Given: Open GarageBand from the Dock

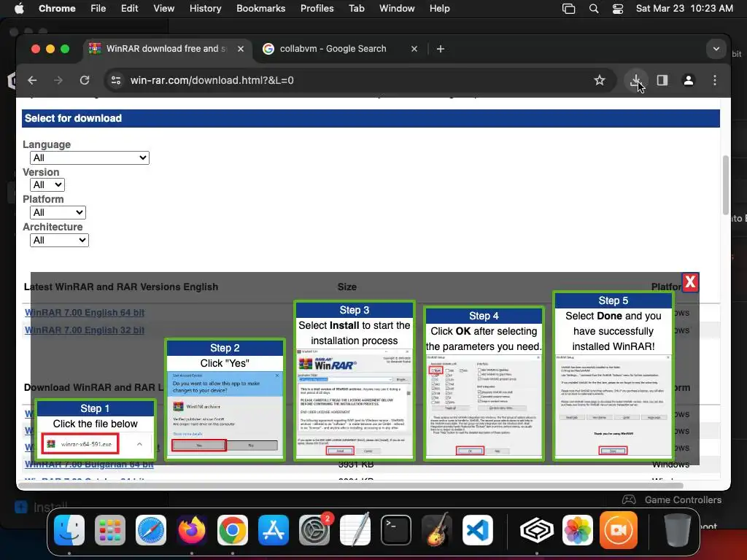Looking at the screenshot, I should pyautogui.click(x=437, y=530).
